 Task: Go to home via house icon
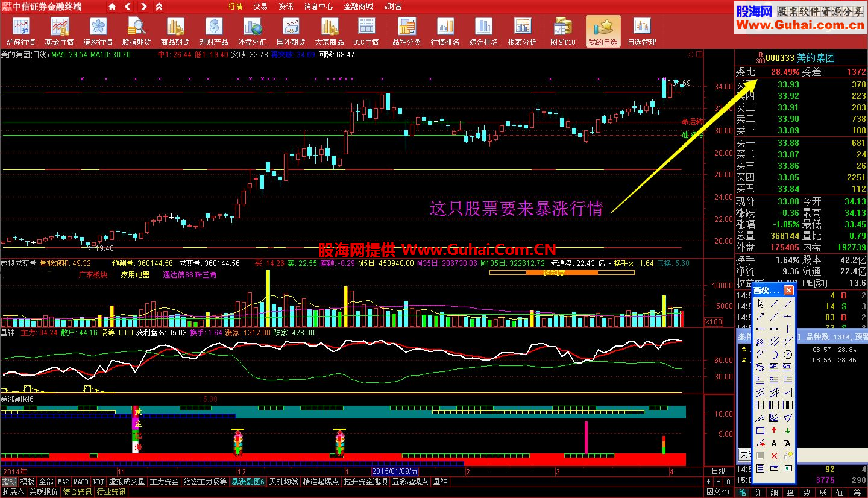click(x=113, y=7)
